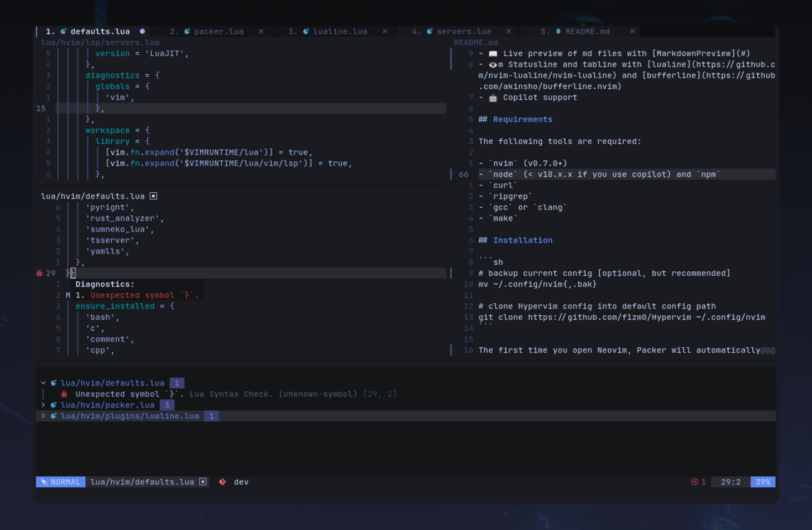812x530 pixels.
Task: Click the modified marker in statusline filename
Action: coord(203,482)
